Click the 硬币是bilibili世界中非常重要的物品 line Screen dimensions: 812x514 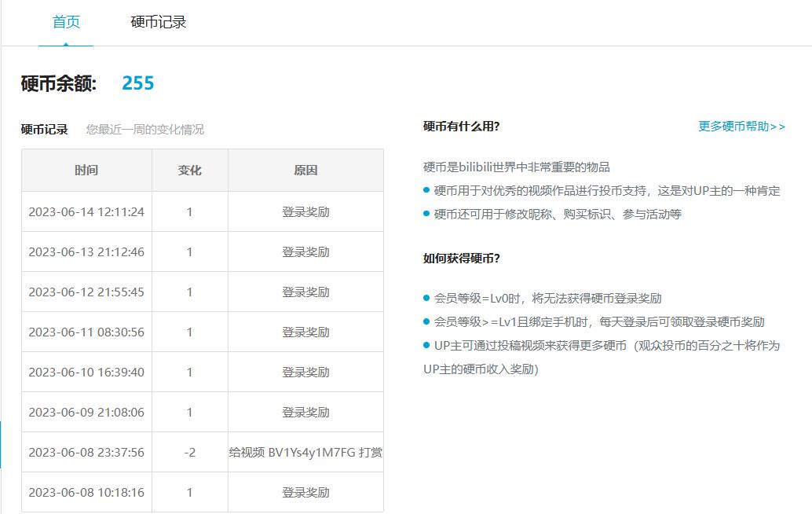pyautogui.click(x=516, y=167)
